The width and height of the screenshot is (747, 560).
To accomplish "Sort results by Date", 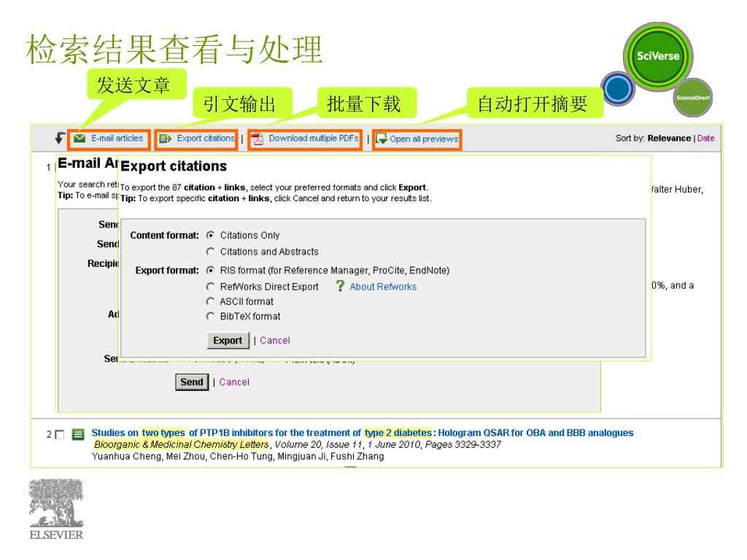I will pos(705,138).
